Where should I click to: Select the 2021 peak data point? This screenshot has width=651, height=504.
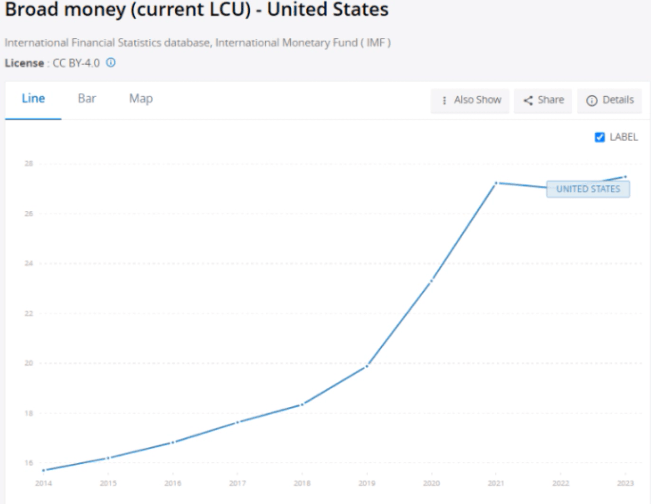(x=496, y=183)
